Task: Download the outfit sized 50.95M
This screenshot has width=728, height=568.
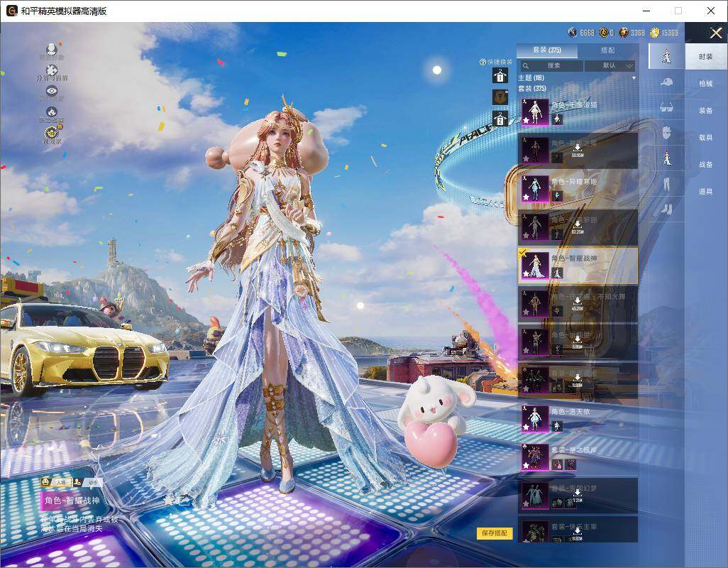Action: click(x=578, y=148)
